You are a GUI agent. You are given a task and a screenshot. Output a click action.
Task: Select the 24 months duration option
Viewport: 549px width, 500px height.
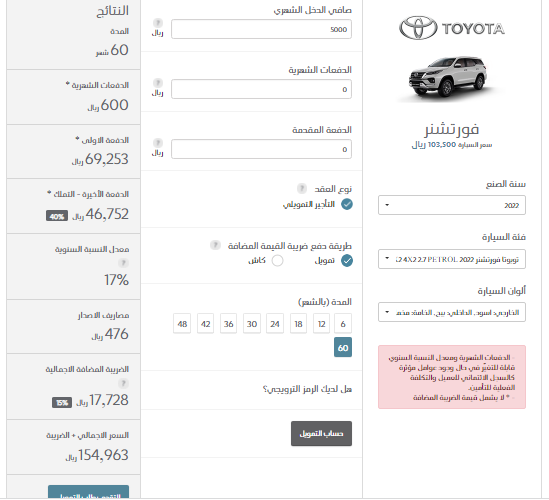(x=275, y=324)
